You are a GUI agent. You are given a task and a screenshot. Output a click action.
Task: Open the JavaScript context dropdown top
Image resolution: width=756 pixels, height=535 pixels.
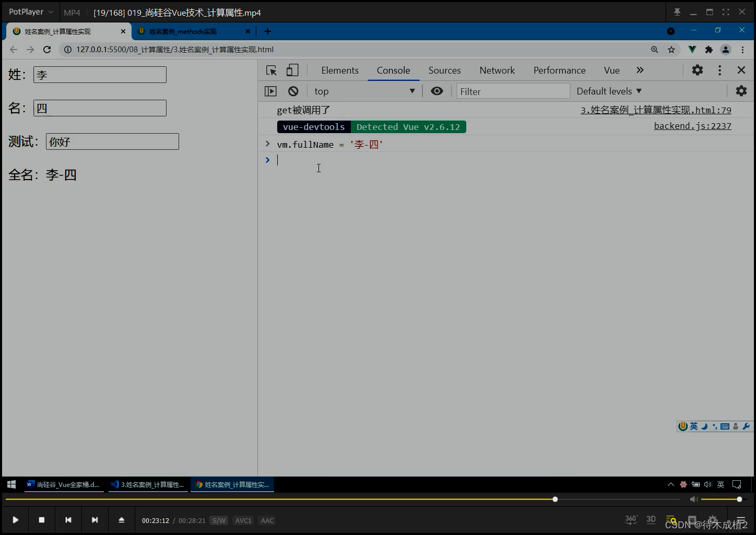point(364,91)
